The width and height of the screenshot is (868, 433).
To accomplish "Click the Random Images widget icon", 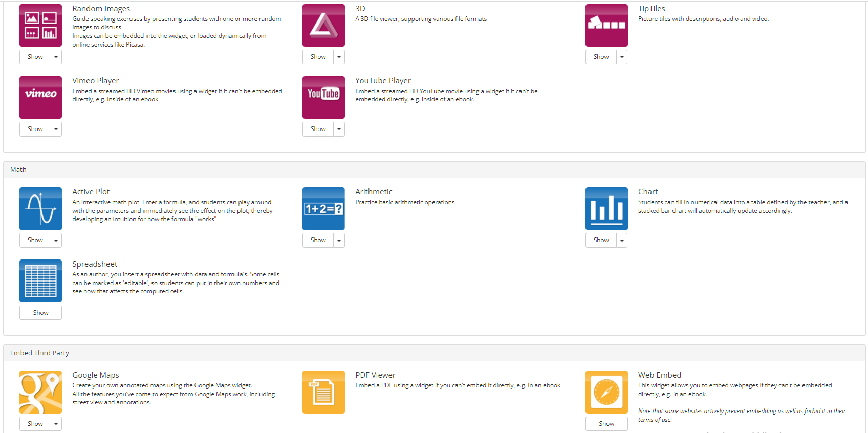I will click(x=40, y=26).
